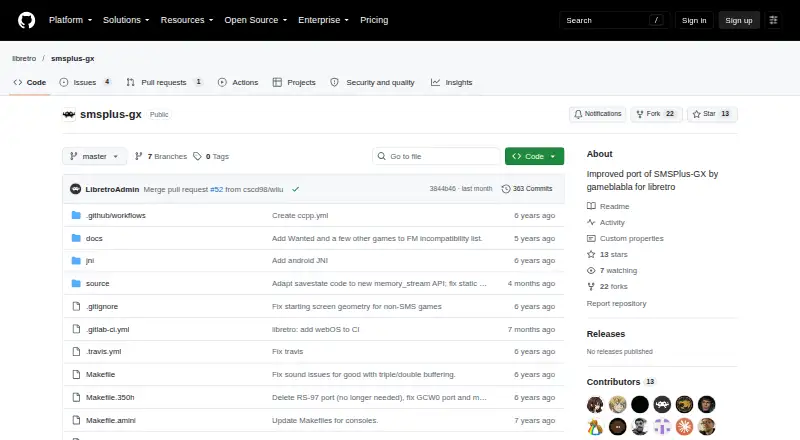The image size is (800, 440).
Task: Open 'Create ccpp.yml' commit message
Action: click(x=300, y=215)
